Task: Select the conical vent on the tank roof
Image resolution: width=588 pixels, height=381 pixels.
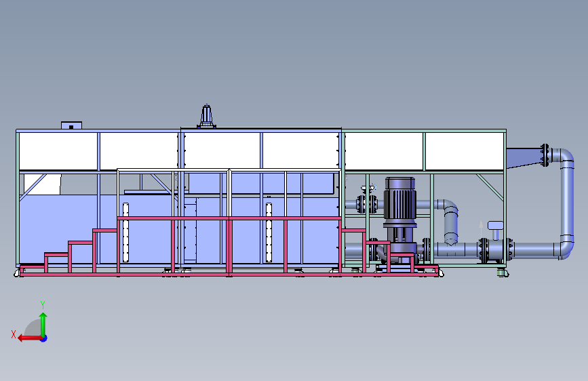Action: [x=207, y=116]
